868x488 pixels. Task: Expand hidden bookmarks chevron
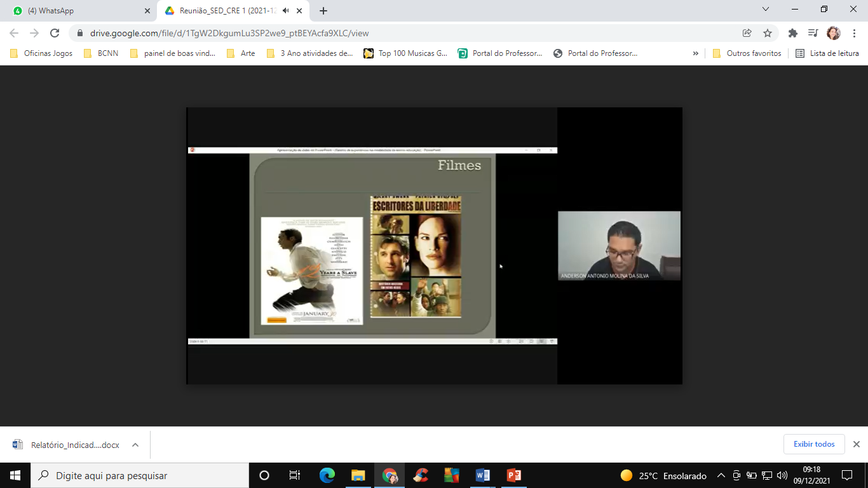[696, 53]
